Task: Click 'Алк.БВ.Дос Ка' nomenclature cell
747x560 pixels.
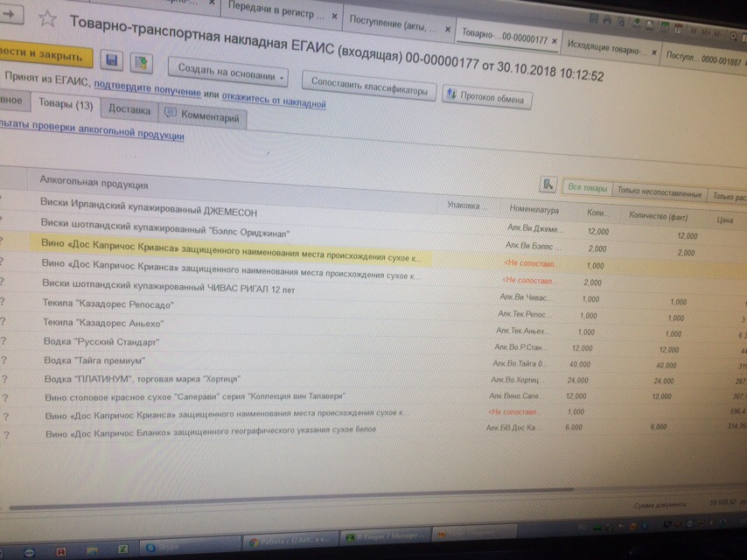Action: (511, 428)
